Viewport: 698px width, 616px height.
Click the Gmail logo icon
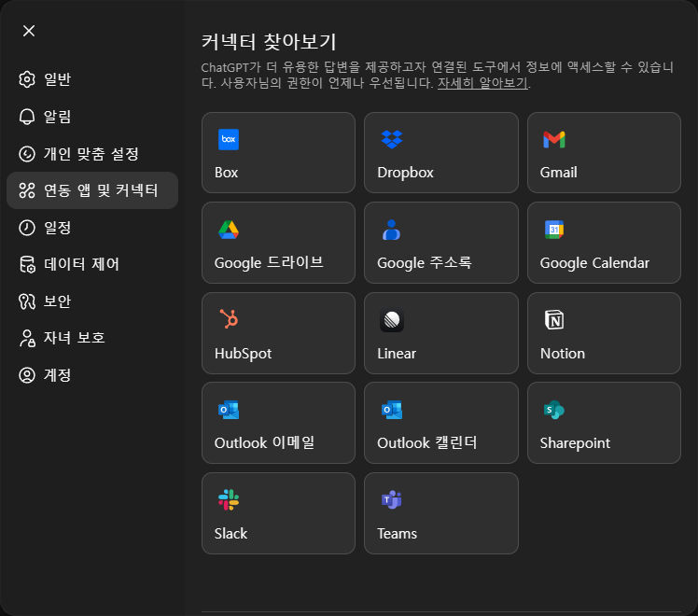[554, 140]
